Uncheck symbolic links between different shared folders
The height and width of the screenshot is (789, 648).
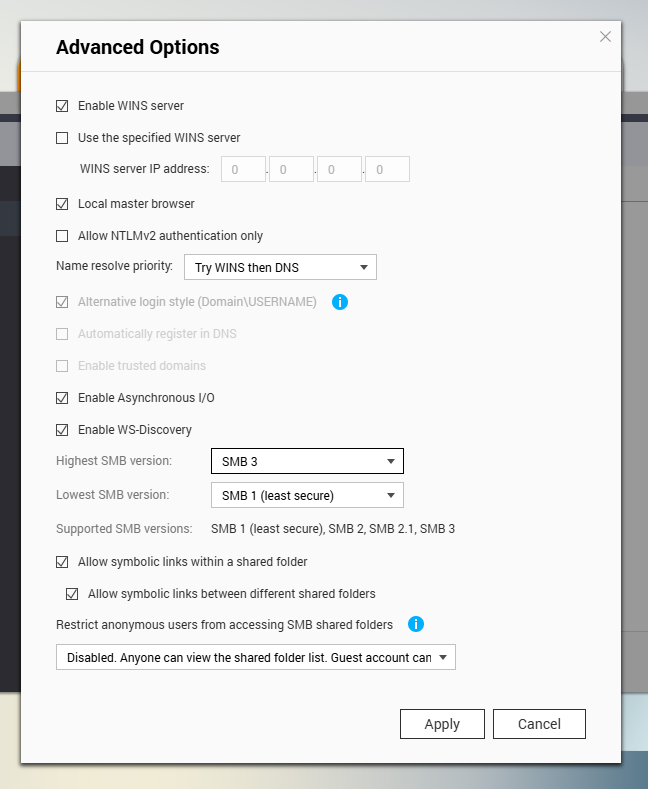point(72,594)
